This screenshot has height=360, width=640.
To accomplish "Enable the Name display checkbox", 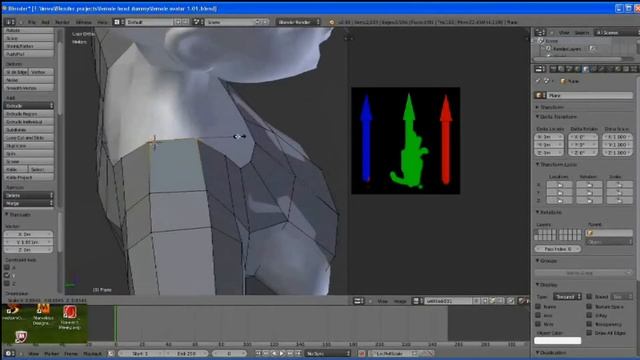I will click(x=538, y=307).
